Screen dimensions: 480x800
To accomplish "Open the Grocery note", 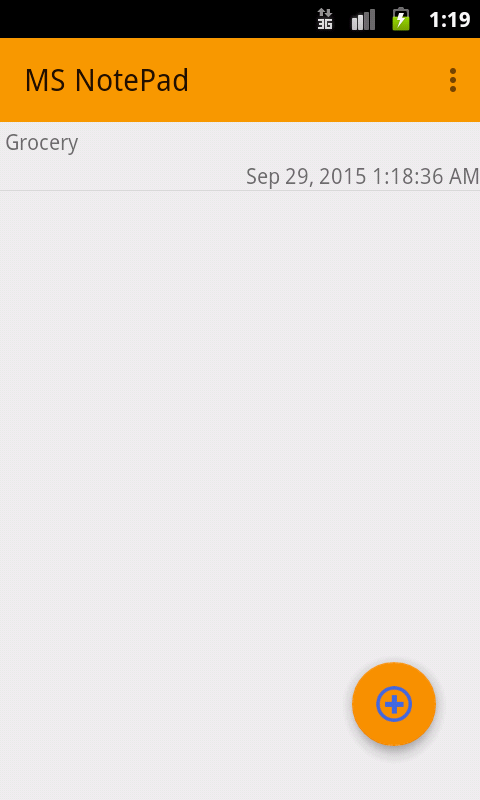I will [x=240, y=156].
